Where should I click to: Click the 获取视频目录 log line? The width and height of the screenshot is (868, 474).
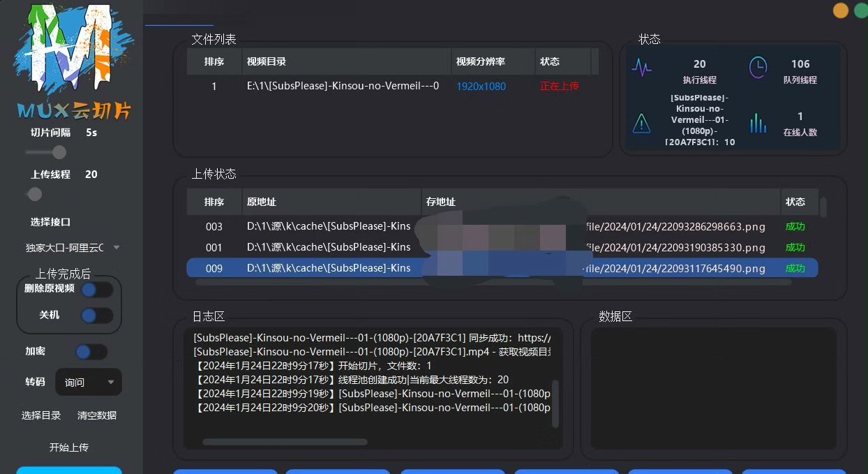coord(373,352)
